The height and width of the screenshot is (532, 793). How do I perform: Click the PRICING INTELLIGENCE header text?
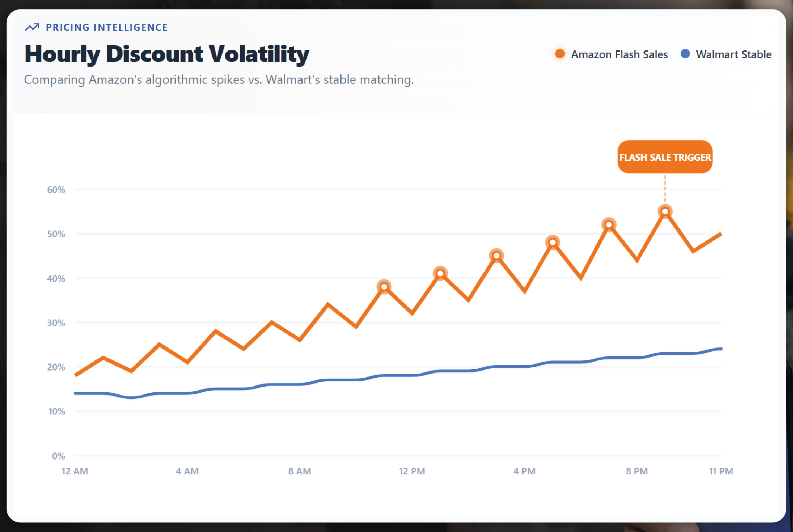106,28
